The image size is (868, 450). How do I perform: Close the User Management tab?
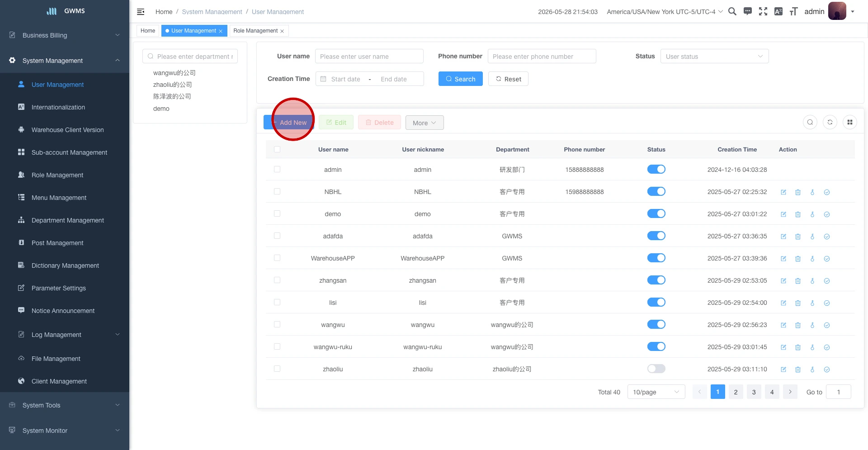[x=221, y=31]
